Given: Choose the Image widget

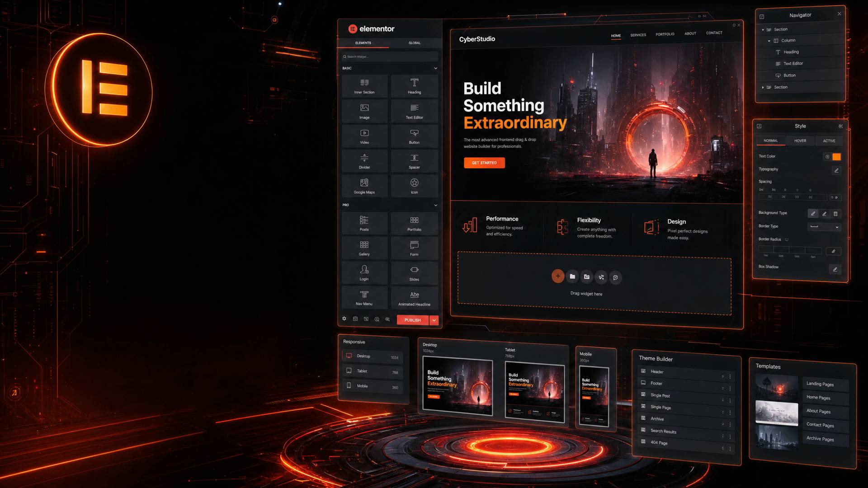Looking at the screenshot, I should pos(364,111).
